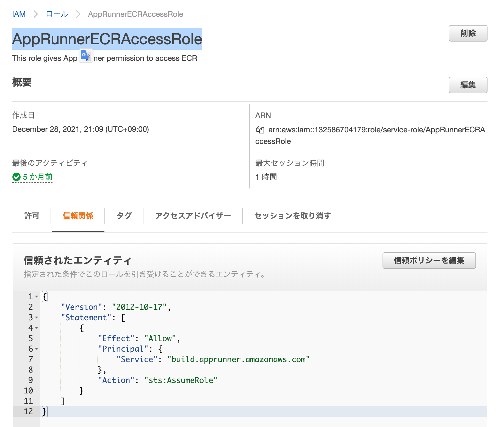Open the アクセスアドバイザー tab
Image resolution: width=504 pixels, height=427 pixels.
coord(193,216)
